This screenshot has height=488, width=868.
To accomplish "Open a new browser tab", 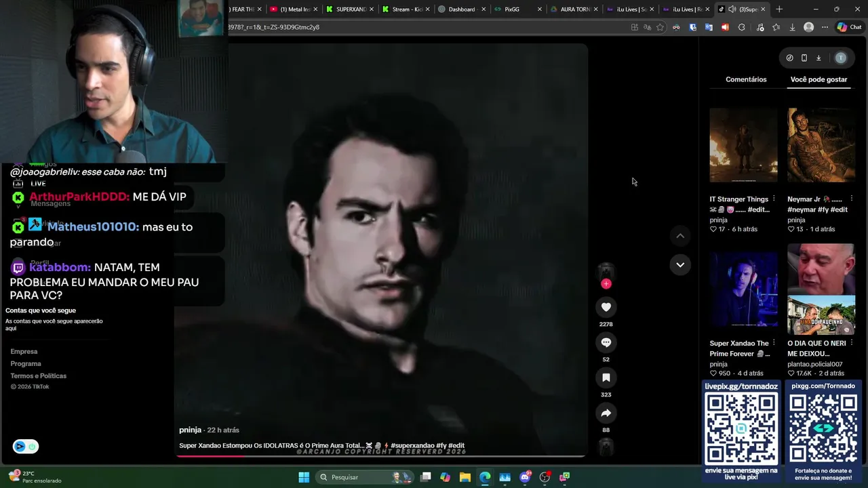I will pos(779,9).
